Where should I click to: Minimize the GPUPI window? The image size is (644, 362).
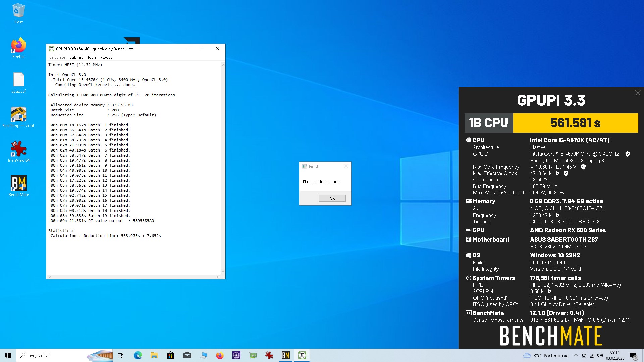[x=187, y=49]
